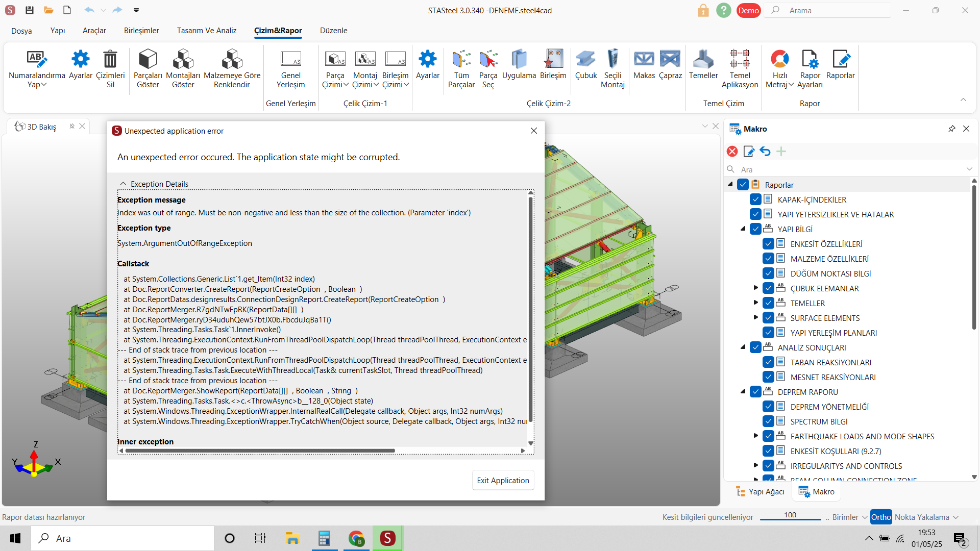Click the Numaralandırma Yap icon

click(37, 60)
